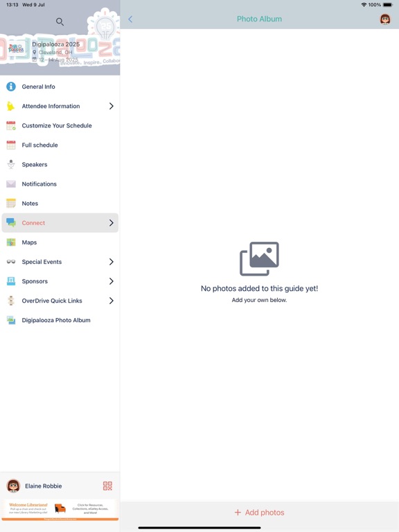Tap the Speakers microphone icon
Screen dimensions: 399x532
11,164
